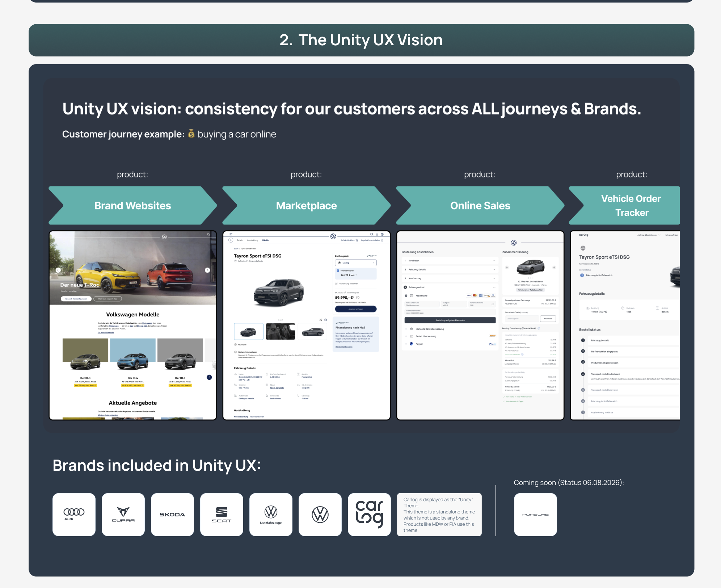
Task: Click Vehicle Order Tracker arrow banner
Action: [x=625, y=206]
